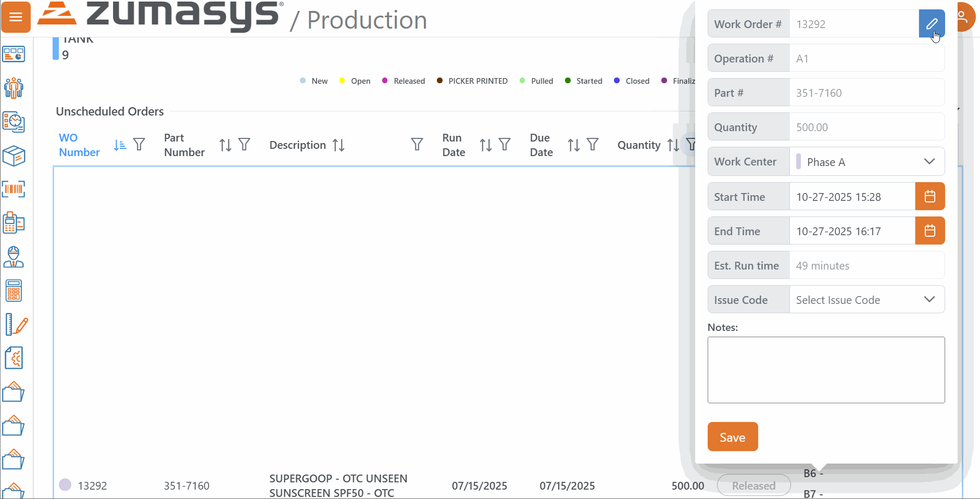Open the filter funnel on the Description column
This screenshot has width=980, height=499.
pyautogui.click(x=417, y=145)
